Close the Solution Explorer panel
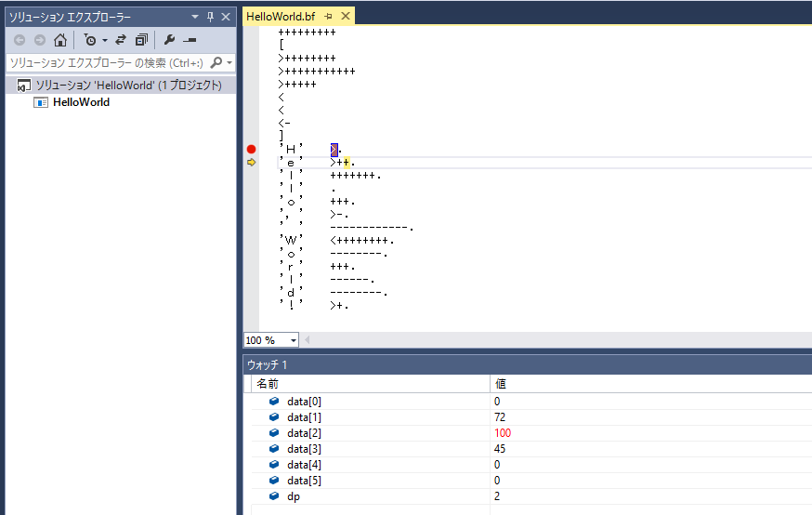 226,17
